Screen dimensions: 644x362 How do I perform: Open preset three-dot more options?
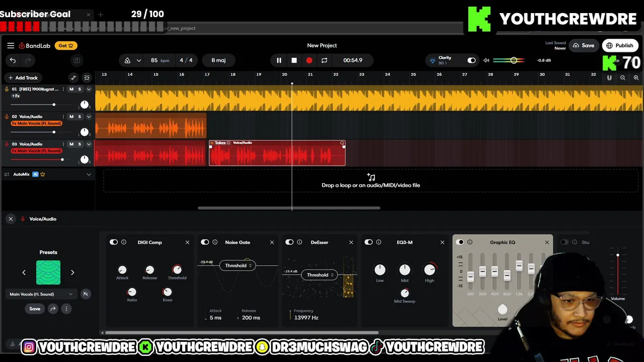click(66, 309)
